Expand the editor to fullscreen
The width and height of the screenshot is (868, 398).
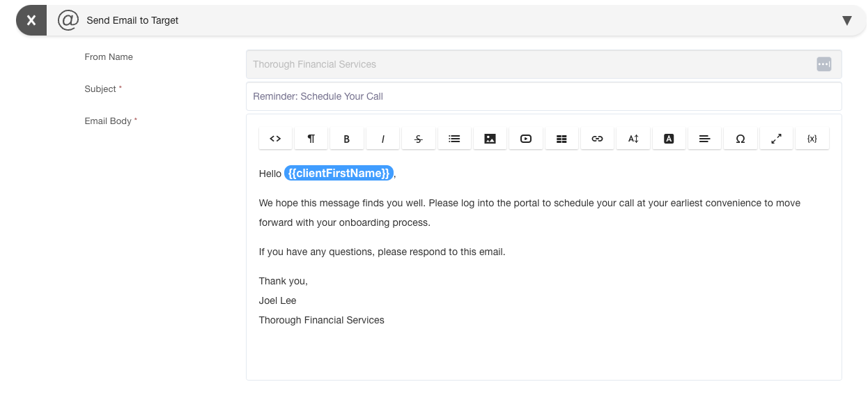pos(776,139)
